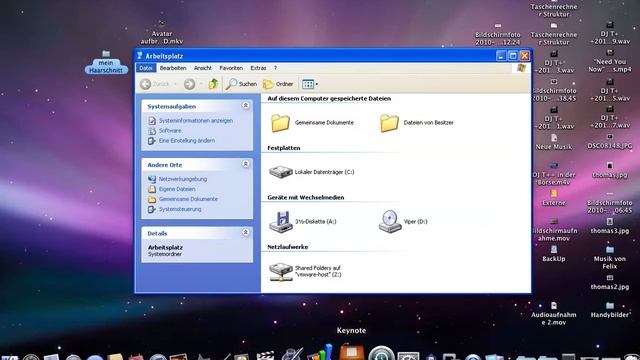Select "Need You Now" ...s.mp4 file
This screenshot has width=640, height=360.
tap(610, 61)
